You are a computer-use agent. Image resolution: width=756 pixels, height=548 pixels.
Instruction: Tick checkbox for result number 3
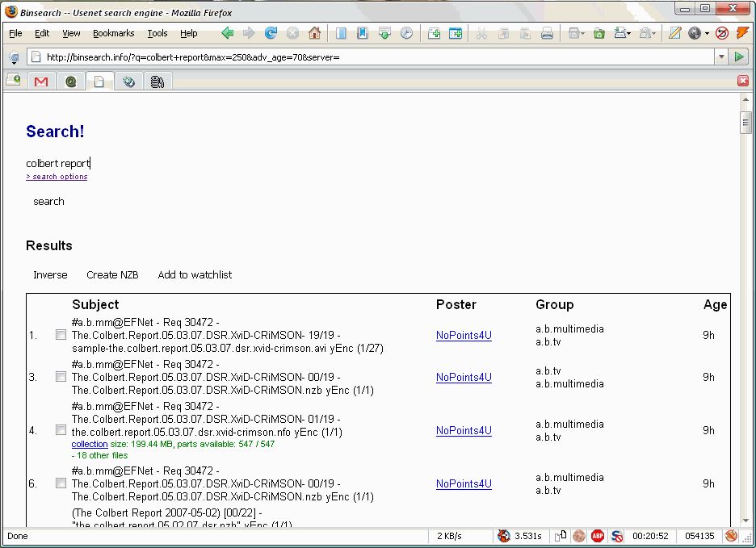(x=61, y=376)
